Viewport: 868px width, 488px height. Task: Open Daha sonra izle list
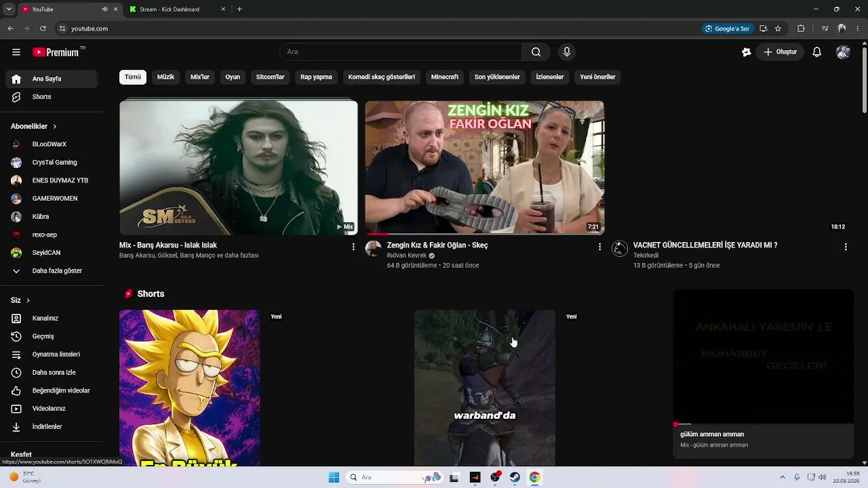pos(52,373)
